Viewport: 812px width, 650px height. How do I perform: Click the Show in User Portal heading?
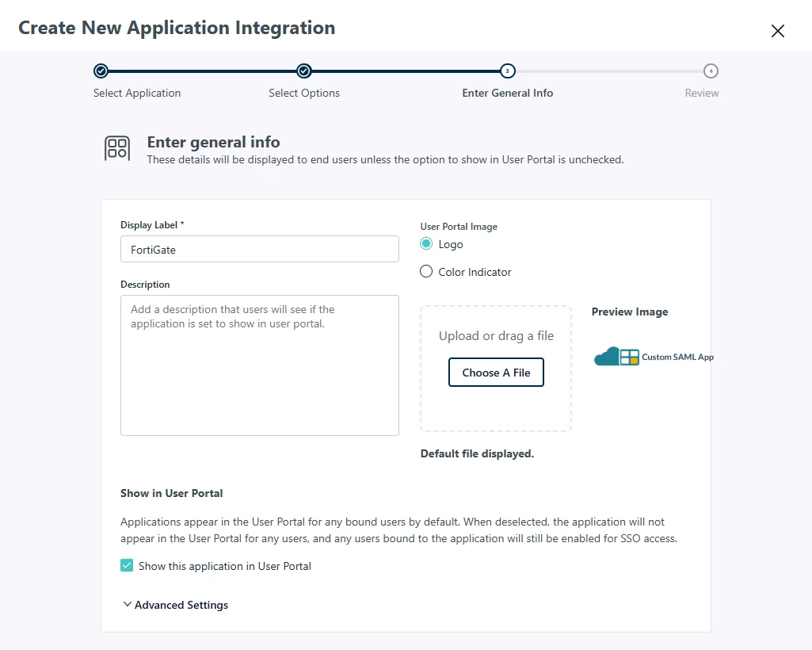coord(171,493)
